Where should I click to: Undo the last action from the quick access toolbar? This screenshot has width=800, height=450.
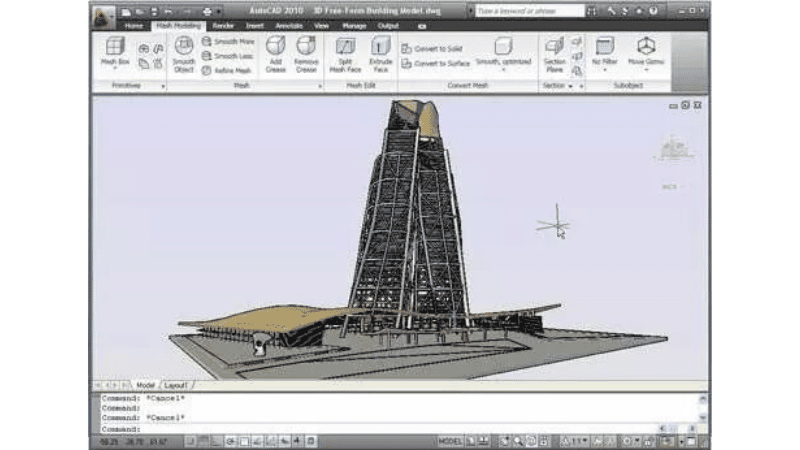pyautogui.click(x=168, y=11)
